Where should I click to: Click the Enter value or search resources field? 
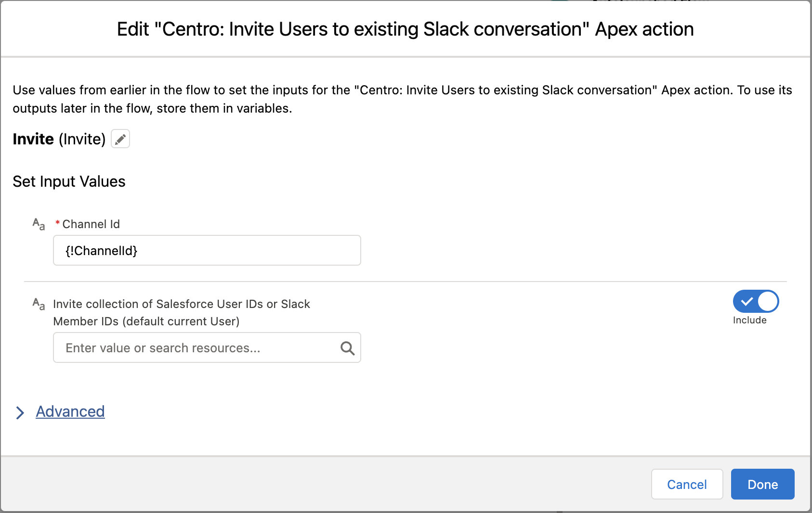pyautogui.click(x=193, y=347)
